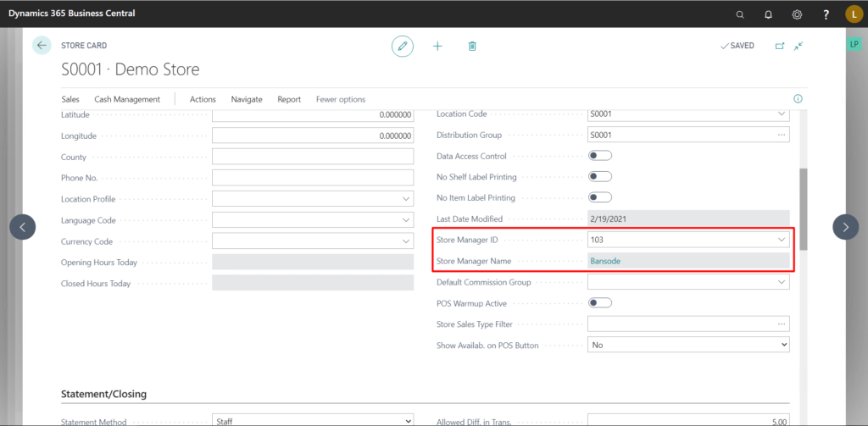The image size is (868, 426).
Task: Open the Navigate menu
Action: coord(247,100)
